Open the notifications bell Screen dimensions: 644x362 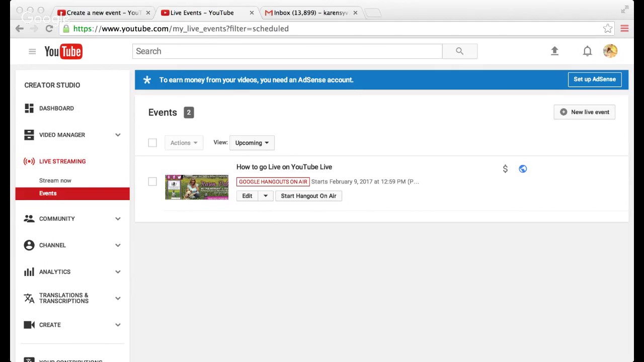point(587,51)
